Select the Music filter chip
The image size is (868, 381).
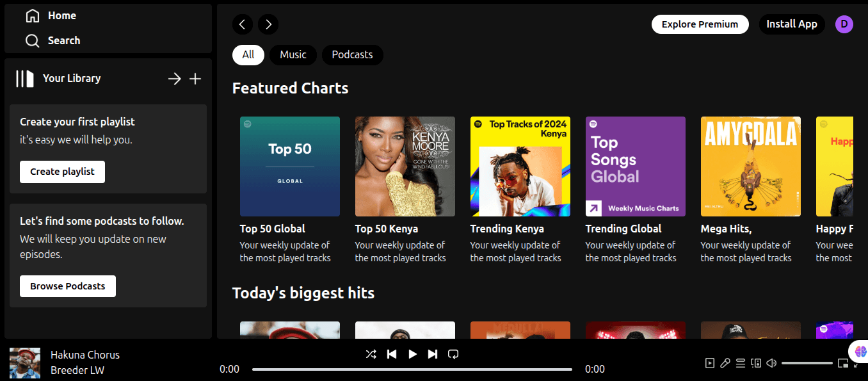(293, 55)
